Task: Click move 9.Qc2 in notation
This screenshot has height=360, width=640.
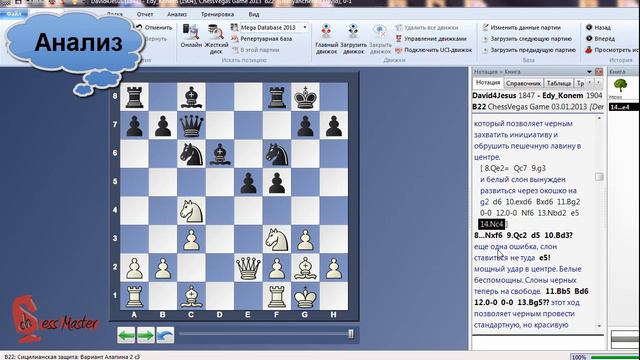Action: (517, 236)
